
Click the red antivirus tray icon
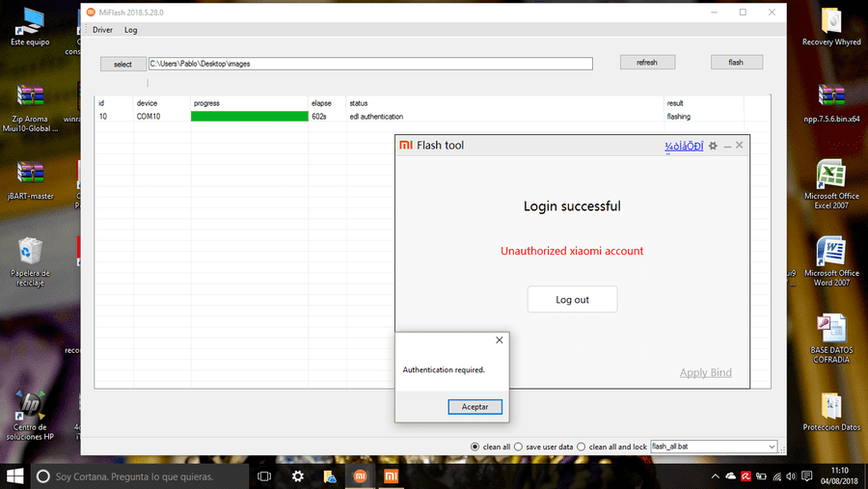(746, 476)
